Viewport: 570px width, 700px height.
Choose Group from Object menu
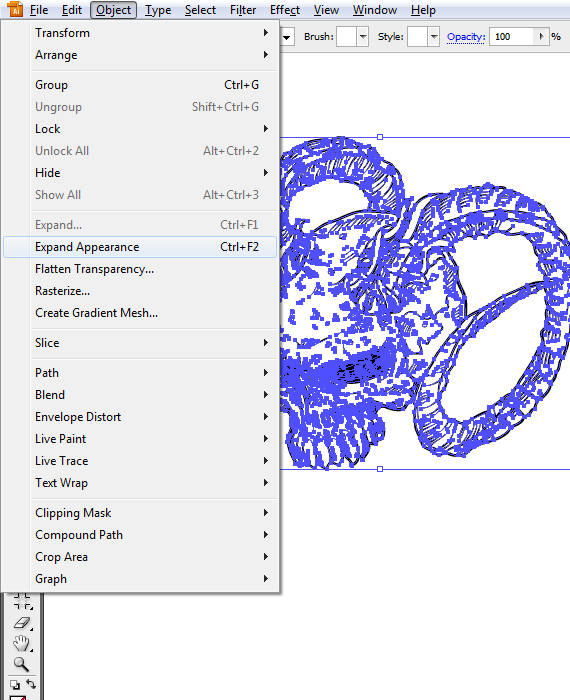(x=140, y=84)
